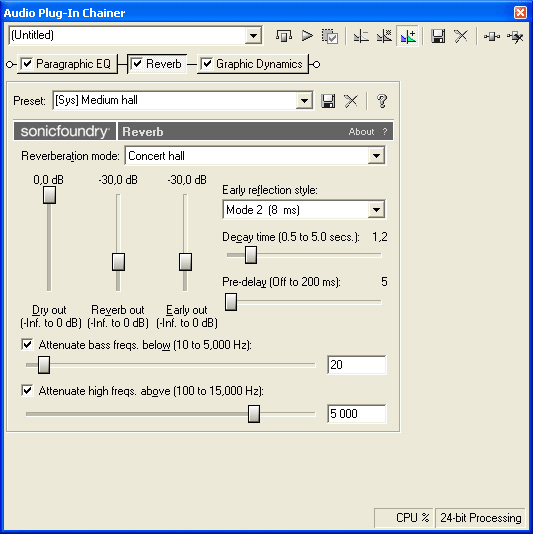Click the Decay time slider handle
The height and width of the screenshot is (534, 533).
(x=251, y=255)
